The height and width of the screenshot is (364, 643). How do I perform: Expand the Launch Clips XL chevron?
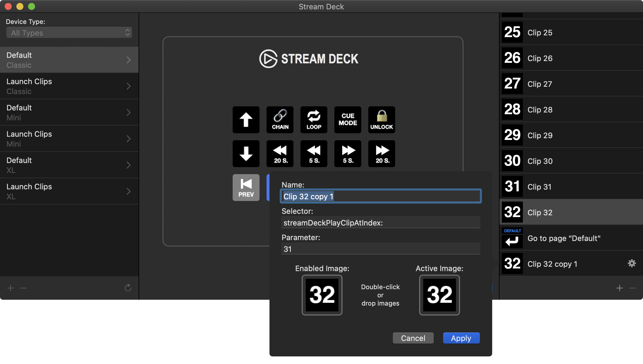coord(129,191)
